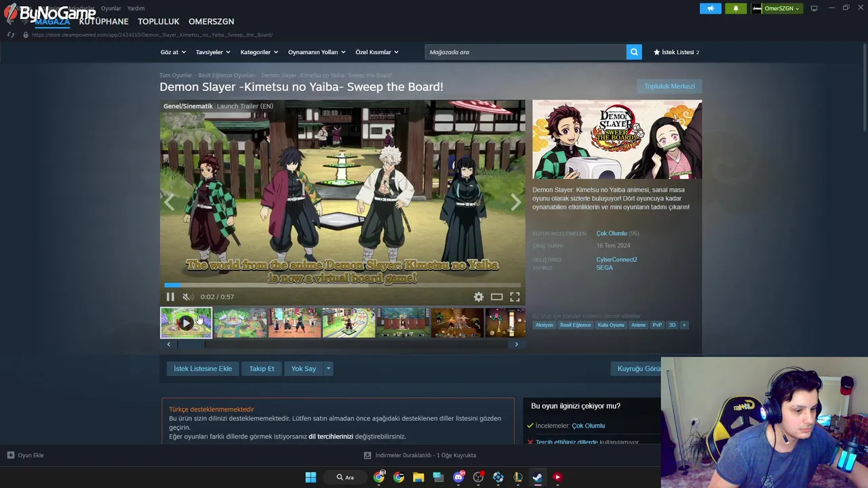
Task: Click the thumbnail strip scrollbar handle
Action: (191, 344)
